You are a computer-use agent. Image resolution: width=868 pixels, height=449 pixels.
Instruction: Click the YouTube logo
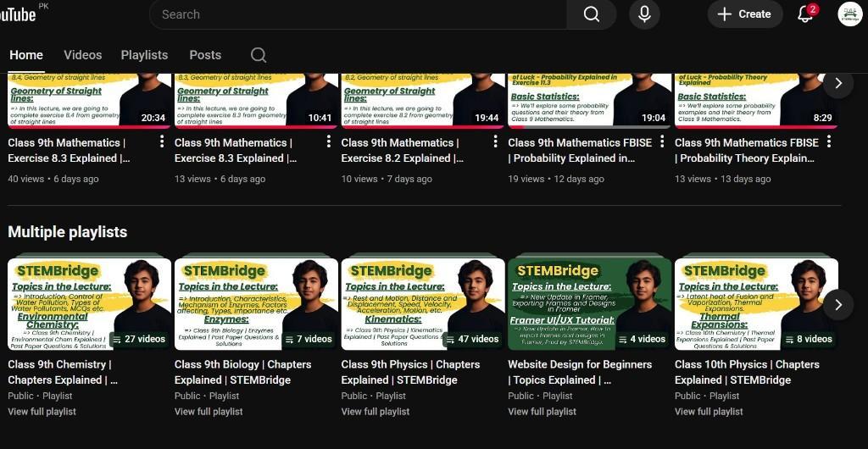coord(19,14)
